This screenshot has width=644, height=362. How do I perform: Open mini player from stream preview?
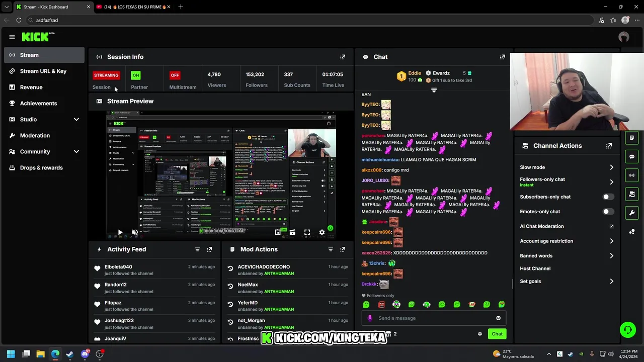pos(278,232)
